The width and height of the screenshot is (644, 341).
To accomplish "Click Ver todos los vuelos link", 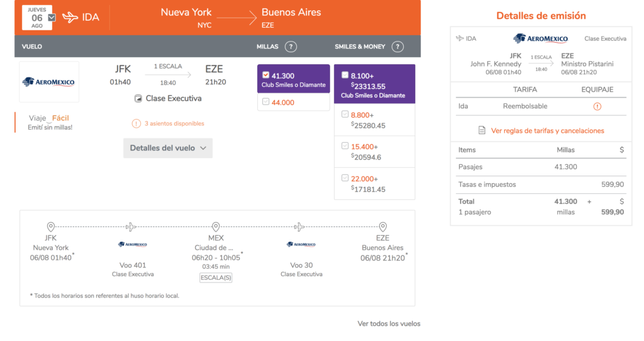I will (x=389, y=324).
